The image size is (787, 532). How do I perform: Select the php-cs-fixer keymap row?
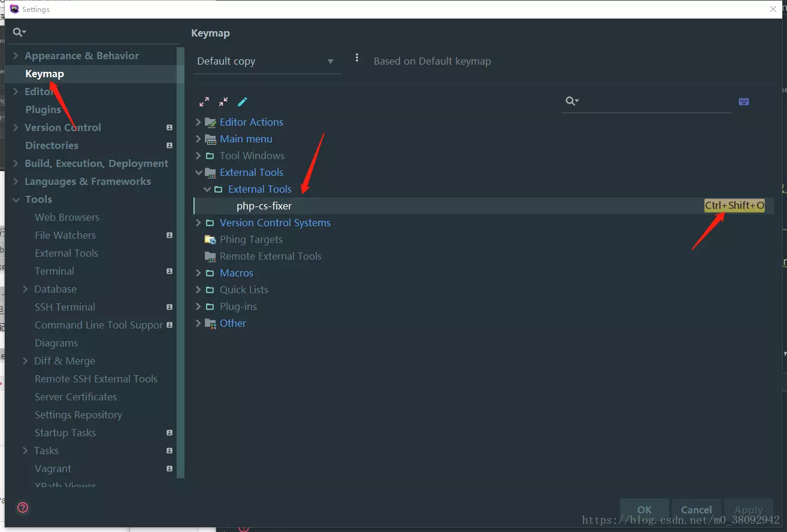(483, 206)
